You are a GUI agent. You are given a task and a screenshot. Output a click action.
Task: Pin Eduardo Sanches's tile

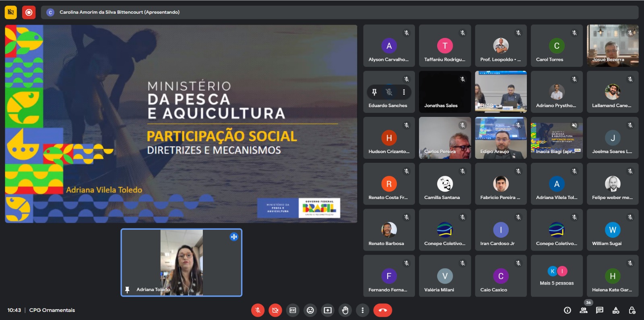click(x=374, y=92)
